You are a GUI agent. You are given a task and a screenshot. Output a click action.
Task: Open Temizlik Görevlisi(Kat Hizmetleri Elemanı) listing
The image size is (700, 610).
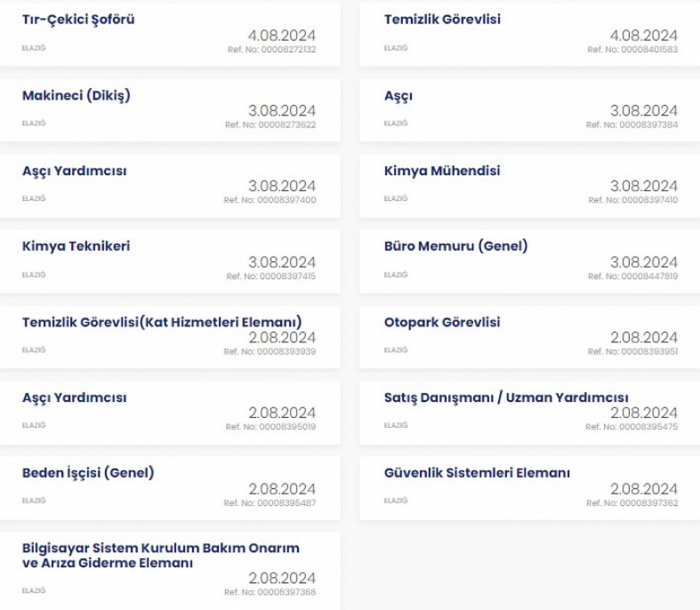click(162, 322)
